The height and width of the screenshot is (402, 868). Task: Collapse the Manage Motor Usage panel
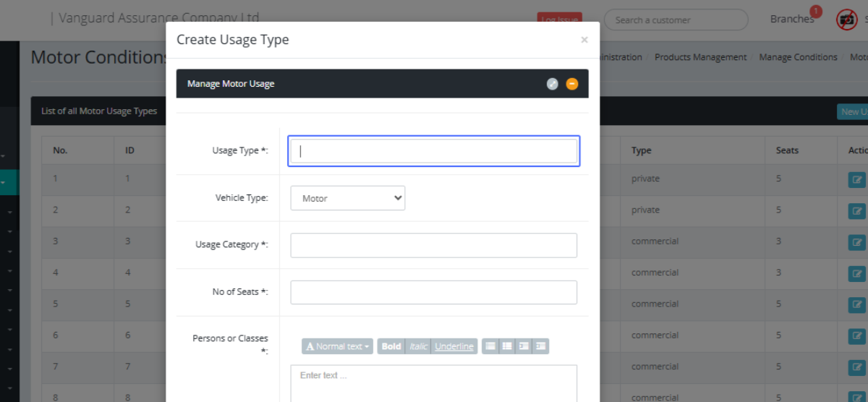(x=572, y=84)
